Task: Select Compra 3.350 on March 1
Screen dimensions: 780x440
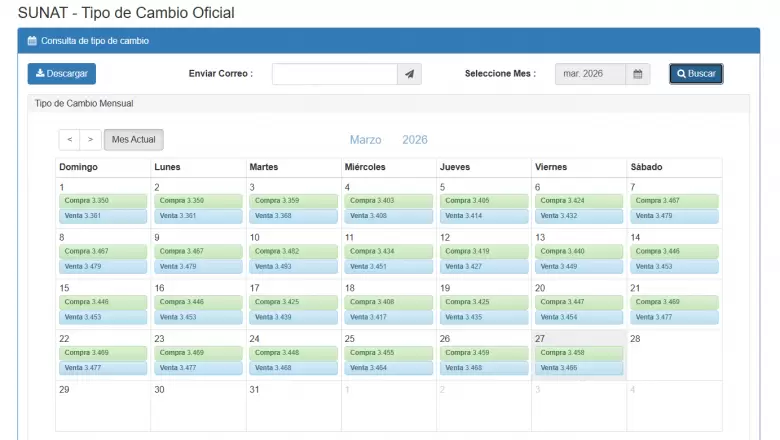Action: [x=102, y=201]
